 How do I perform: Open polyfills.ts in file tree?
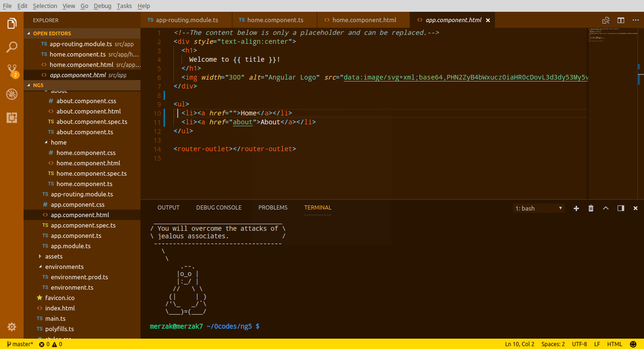pyautogui.click(x=59, y=329)
